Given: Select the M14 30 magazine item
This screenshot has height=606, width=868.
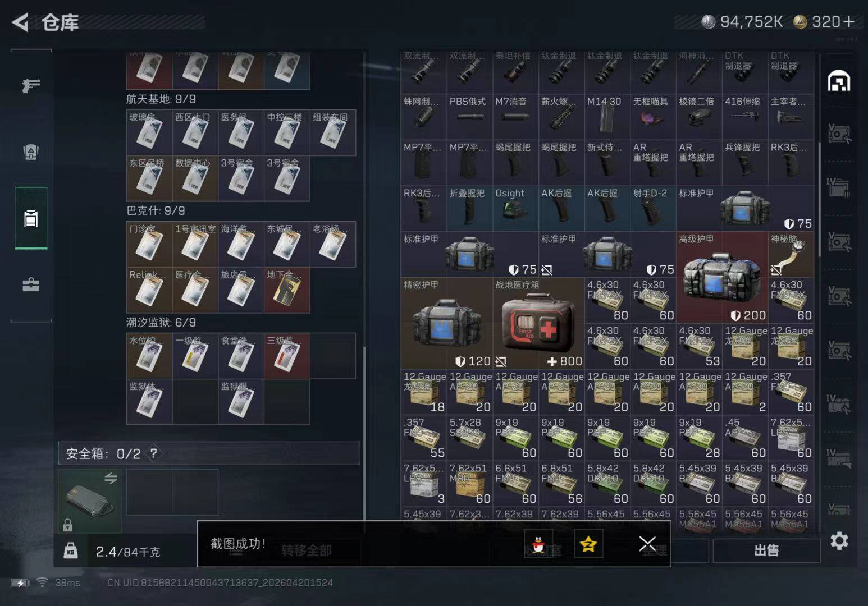Looking at the screenshot, I should click(x=607, y=117).
